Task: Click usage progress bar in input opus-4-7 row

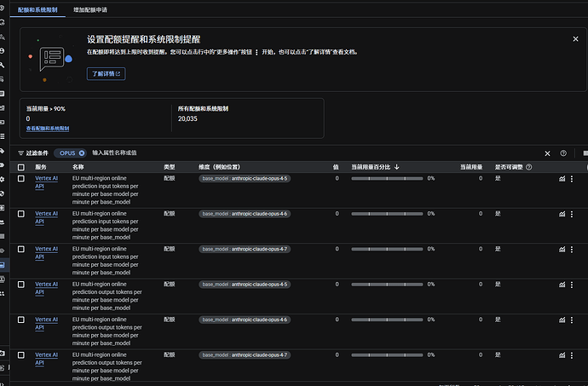Action: (387, 249)
